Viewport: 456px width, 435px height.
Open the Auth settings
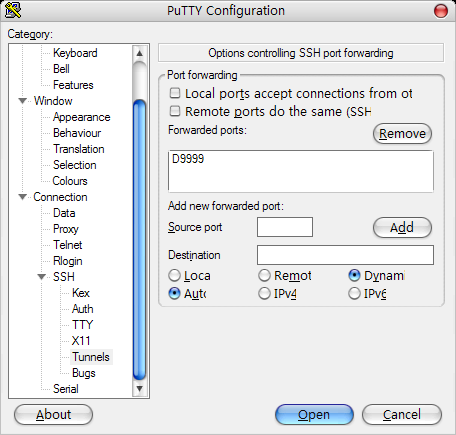tap(83, 309)
